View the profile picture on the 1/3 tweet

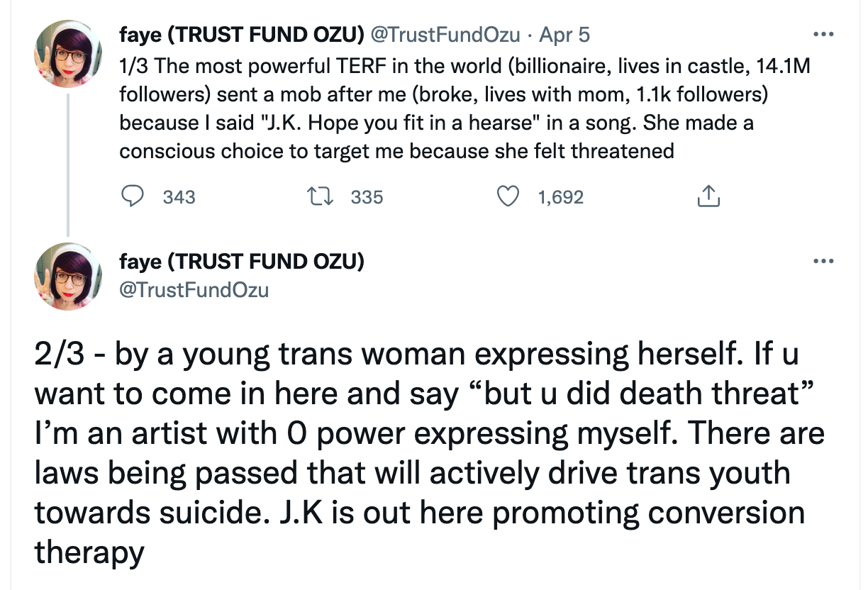click(x=69, y=54)
